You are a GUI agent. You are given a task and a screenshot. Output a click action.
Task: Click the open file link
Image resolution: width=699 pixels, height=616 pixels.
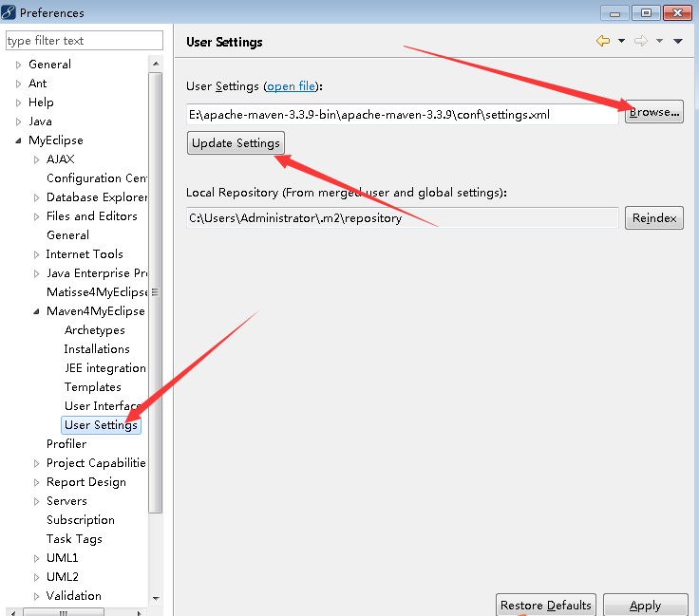click(292, 86)
